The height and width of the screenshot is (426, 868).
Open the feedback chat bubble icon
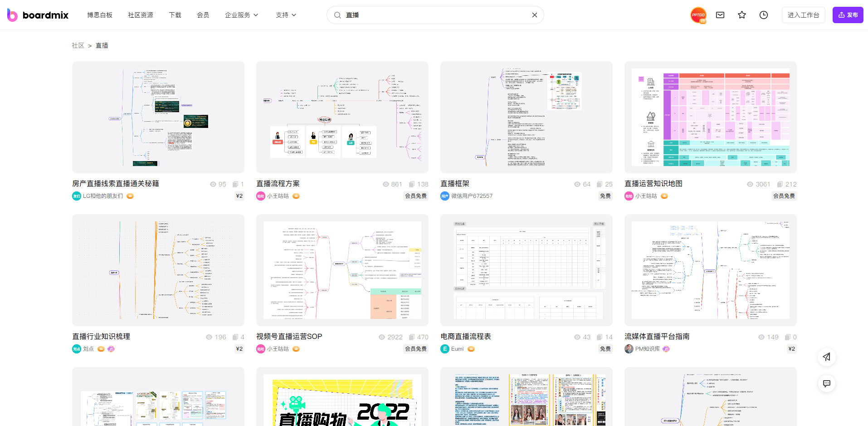click(826, 383)
